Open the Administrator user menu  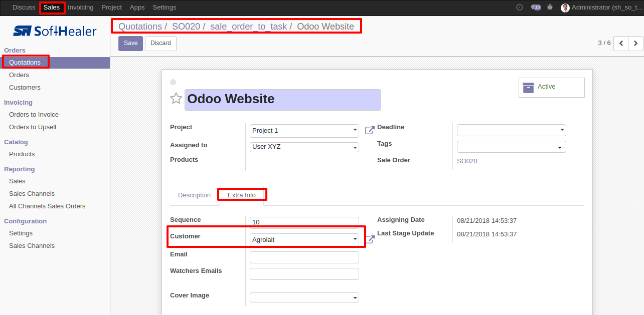601,8
